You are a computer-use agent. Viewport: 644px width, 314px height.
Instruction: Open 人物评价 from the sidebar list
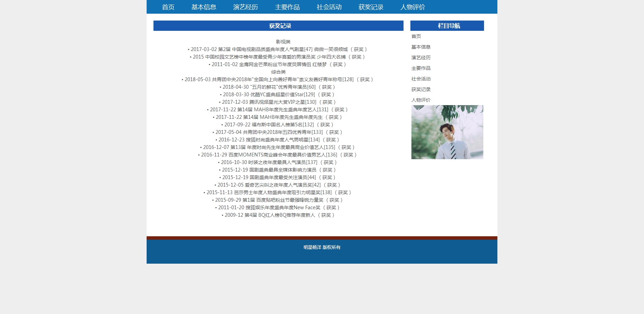pos(421,100)
